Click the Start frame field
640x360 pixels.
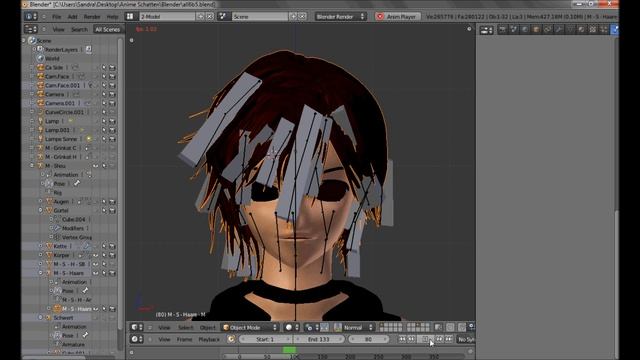pos(265,339)
